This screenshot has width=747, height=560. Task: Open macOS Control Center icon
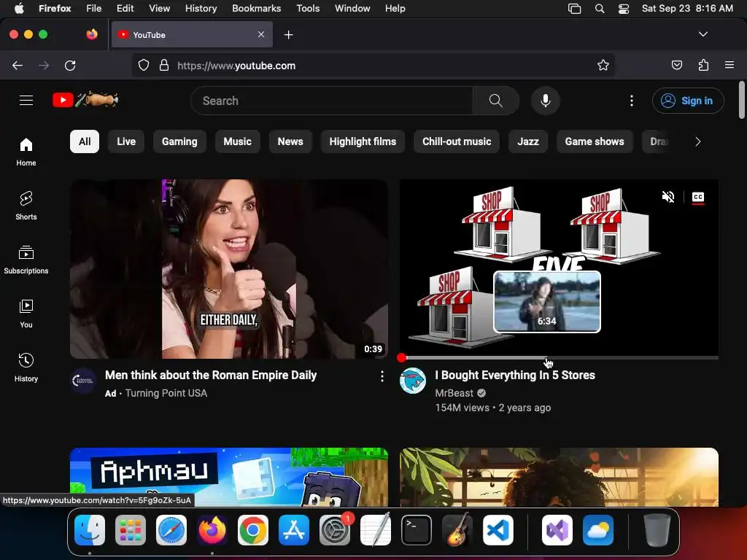(623, 9)
